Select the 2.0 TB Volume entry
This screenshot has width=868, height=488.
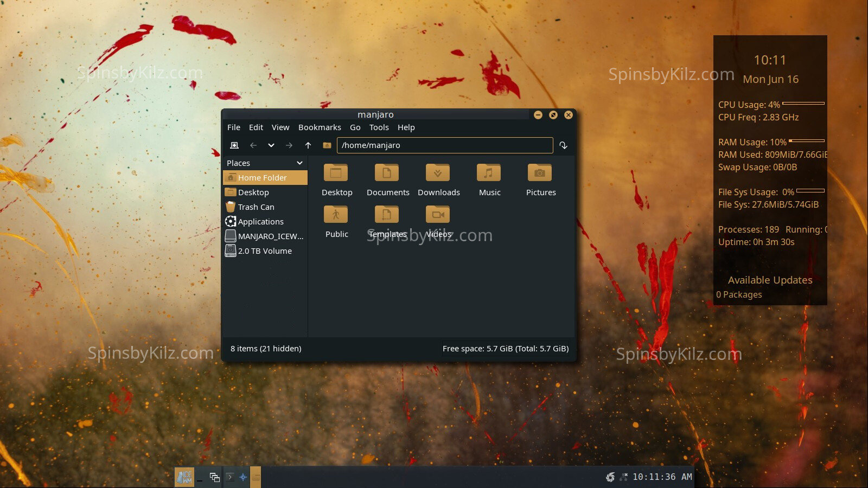(265, 251)
